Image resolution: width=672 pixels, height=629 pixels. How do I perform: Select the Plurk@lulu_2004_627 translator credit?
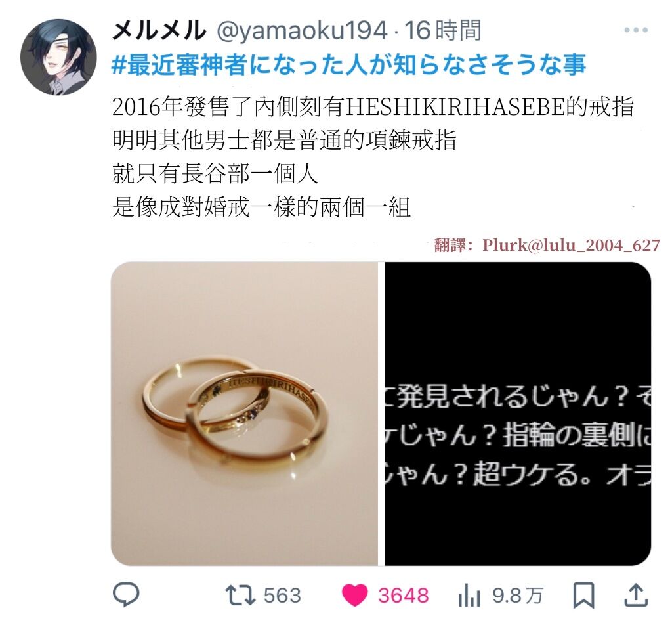pos(572,245)
